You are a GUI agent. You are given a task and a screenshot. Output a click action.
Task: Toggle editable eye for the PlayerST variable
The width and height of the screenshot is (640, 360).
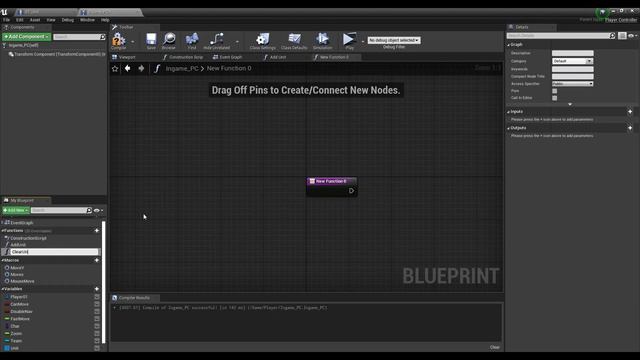click(x=97, y=297)
